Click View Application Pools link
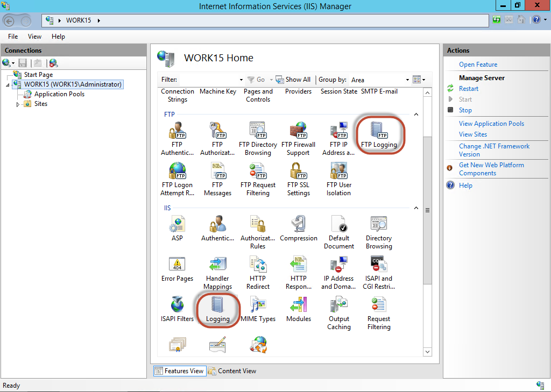 (491, 124)
